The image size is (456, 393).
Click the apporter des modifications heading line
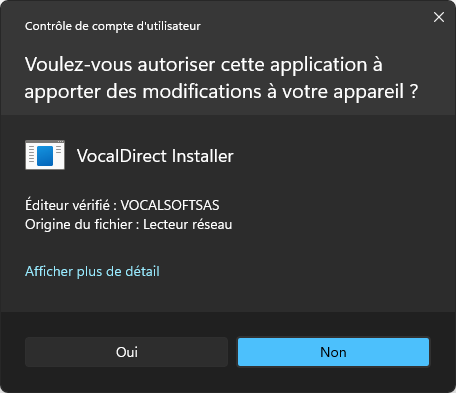(221, 91)
